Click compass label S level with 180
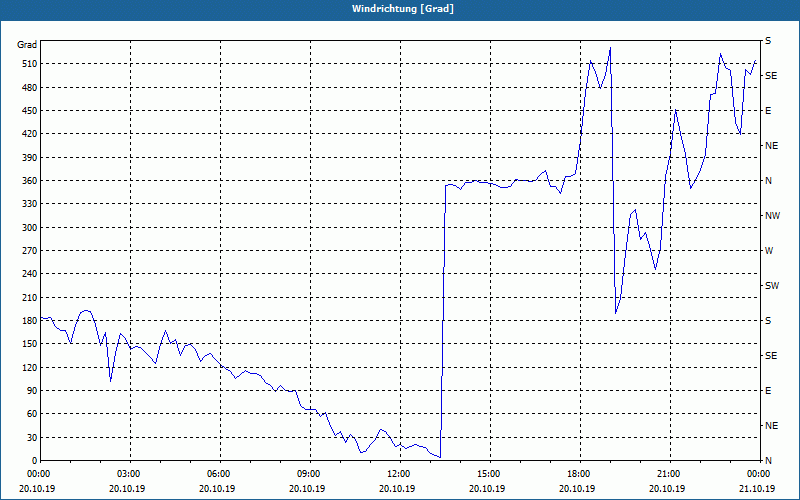Viewport: 800px width, 500px height. 768,321
